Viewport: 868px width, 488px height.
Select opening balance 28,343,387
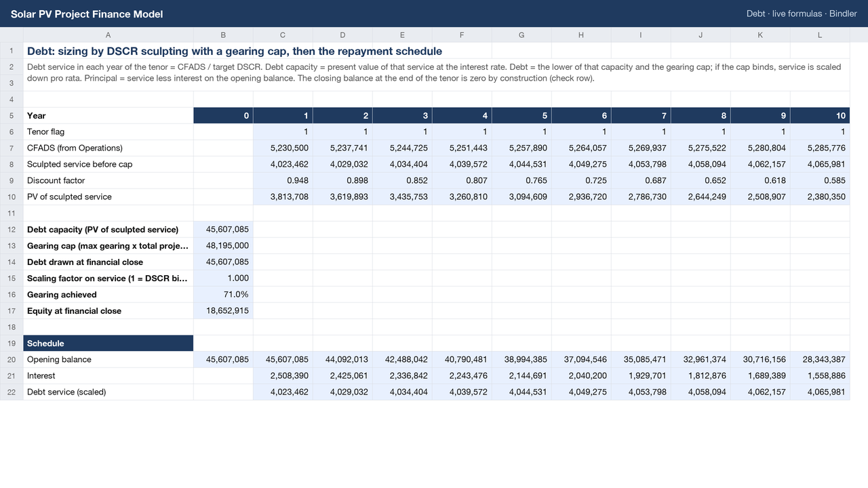(820, 359)
